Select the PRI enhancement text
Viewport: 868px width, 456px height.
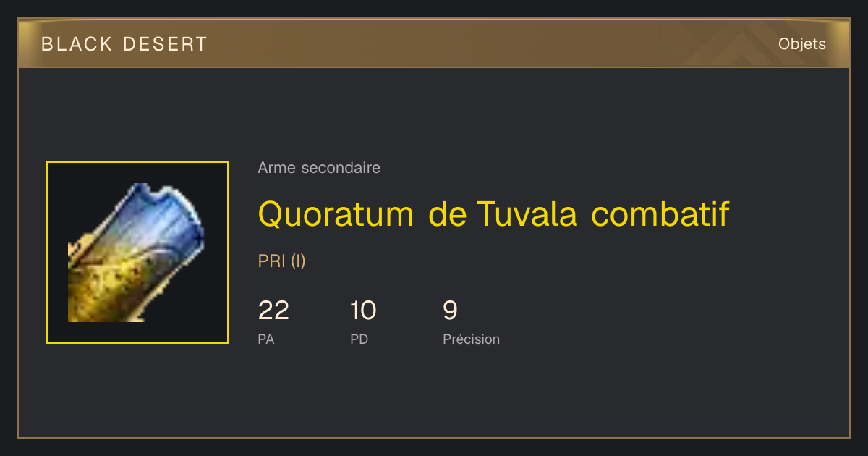coord(271,261)
